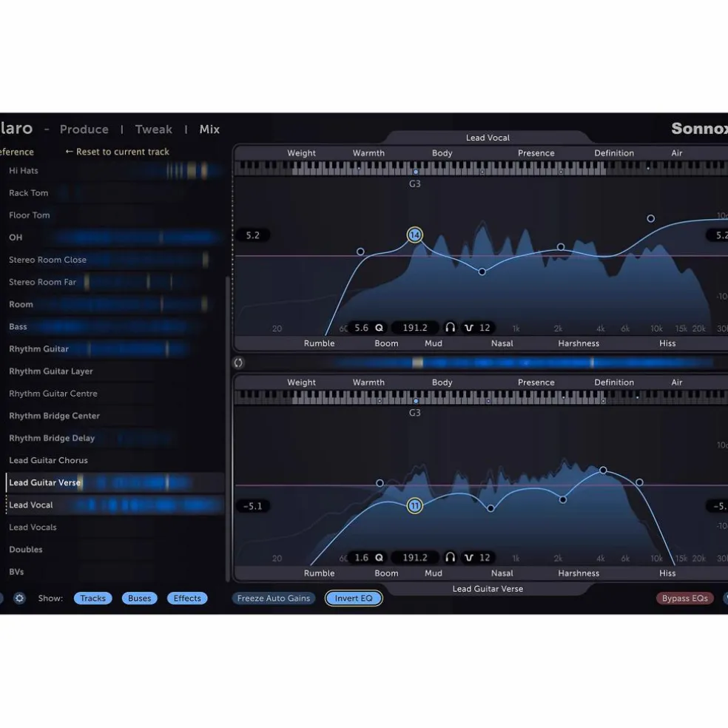This screenshot has height=728, width=728.
Task: Click the settings gear icon
Action: click(x=19, y=598)
